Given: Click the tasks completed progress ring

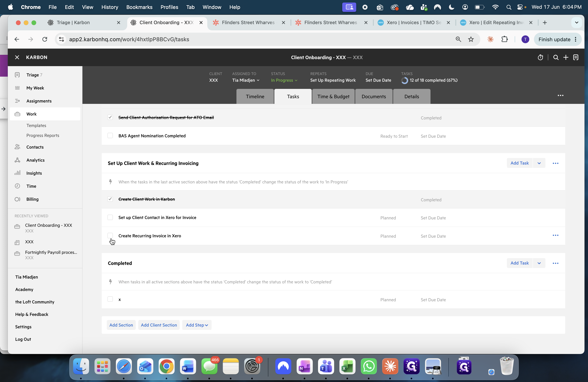Looking at the screenshot, I should coord(405,80).
